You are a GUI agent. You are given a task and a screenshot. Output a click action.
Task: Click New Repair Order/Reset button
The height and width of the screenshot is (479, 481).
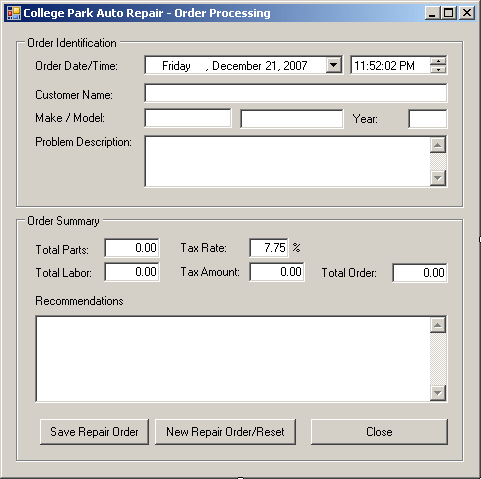tap(225, 432)
